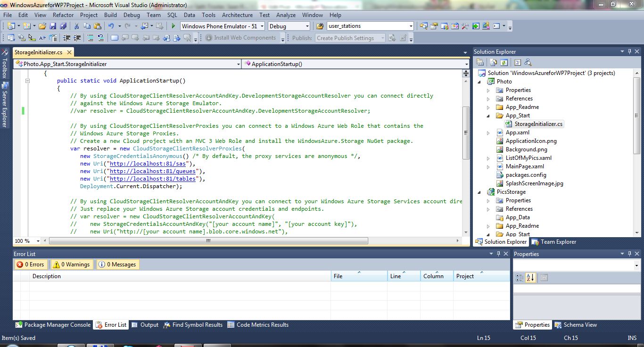Open Extension Manager tools icon
Screen dimensions: 644x347
486,26
